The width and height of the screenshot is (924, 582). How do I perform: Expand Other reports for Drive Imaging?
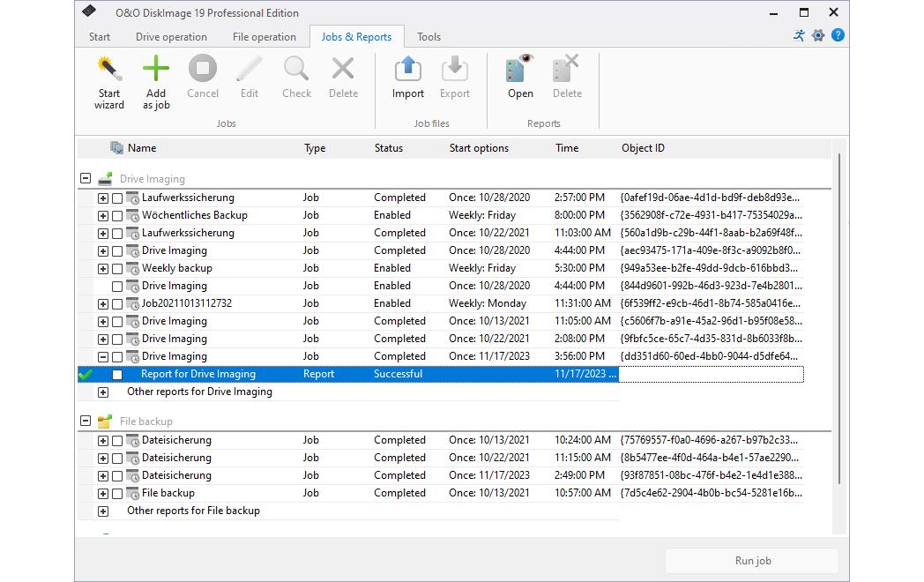tap(103, 392)
